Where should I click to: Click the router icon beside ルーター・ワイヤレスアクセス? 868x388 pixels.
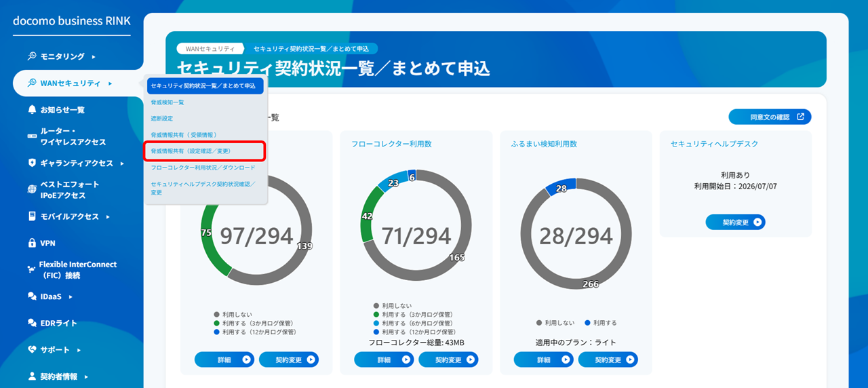click(32, 136)
